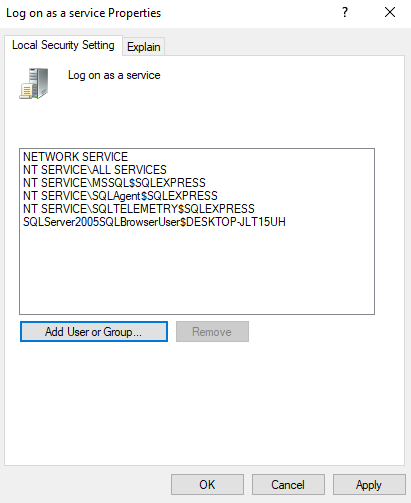Select the Local Security Setting tab
Screen dimensions: 411x503
(x=63, y=45)
